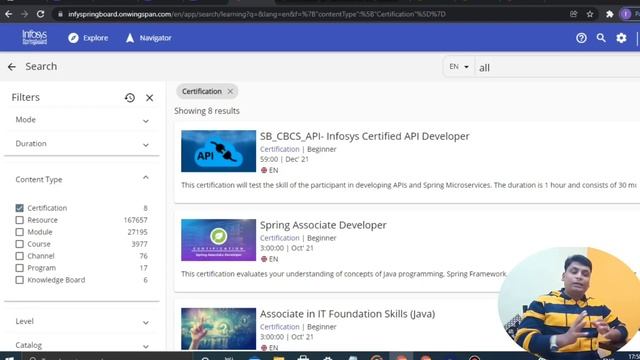Click Certification label under API Developer
Viewport: 640px width, 360px height.
pos(280,149)
